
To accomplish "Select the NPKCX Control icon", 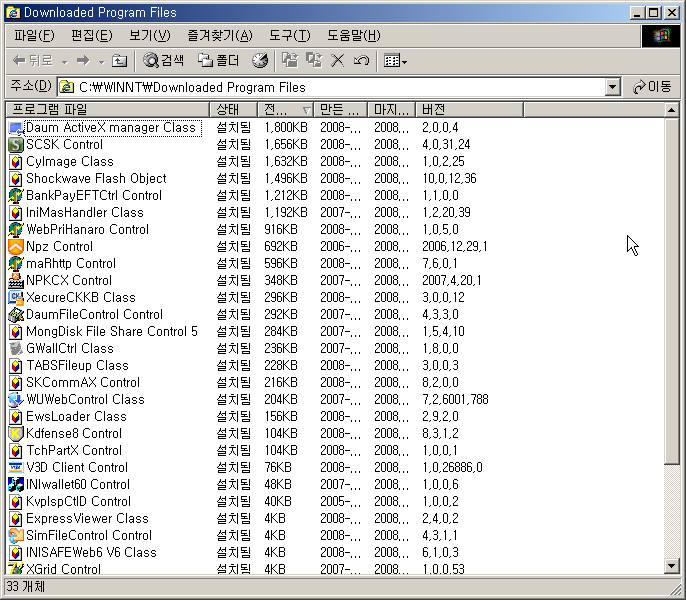I will click(16, 281).
